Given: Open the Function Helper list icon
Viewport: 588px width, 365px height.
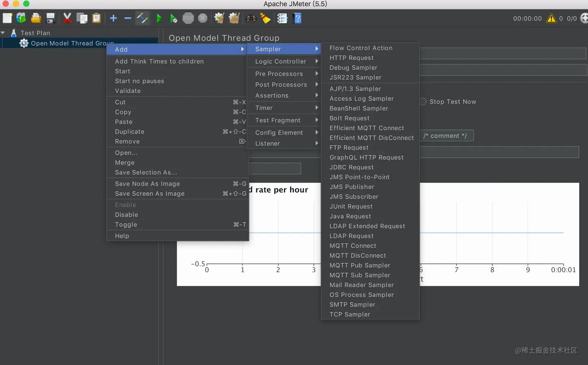Looking at the screenshot, I should point(282,18).
